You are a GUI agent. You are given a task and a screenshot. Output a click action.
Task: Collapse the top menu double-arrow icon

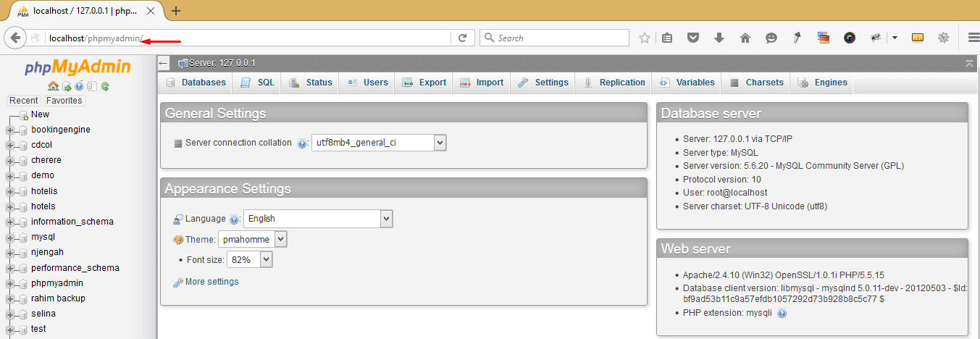tap(969, 64)
